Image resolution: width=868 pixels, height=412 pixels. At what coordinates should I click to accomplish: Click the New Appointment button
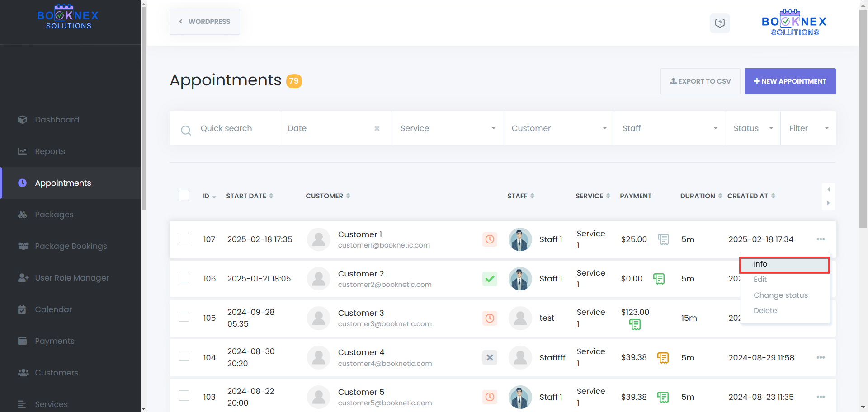(790, 81)
